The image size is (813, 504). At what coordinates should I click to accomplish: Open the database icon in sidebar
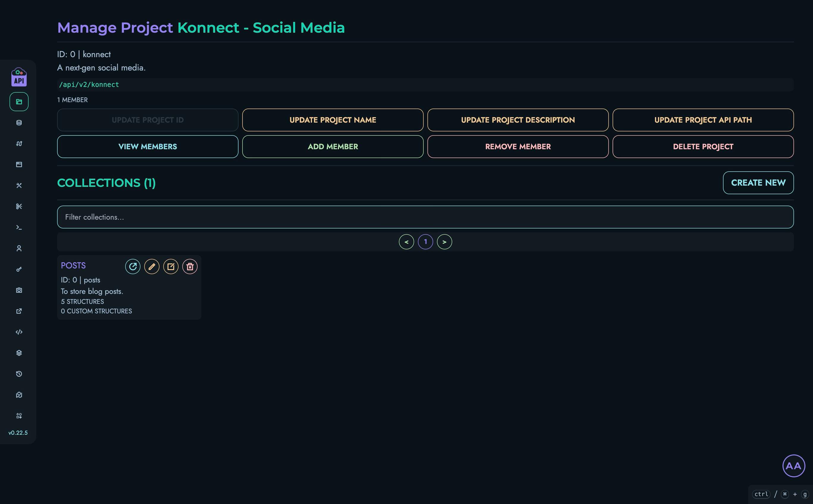[19, 123]
